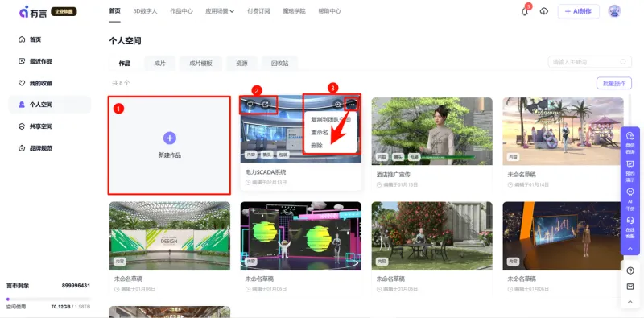Go to 作品中心 in top navigation
The width and height of the screenshot is (644, 318).
(x=181, y=11)
